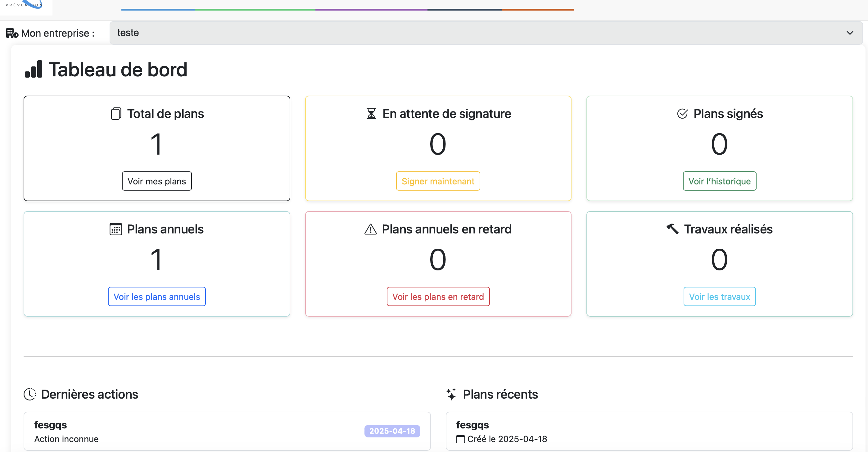Click the Plans récents heading
The image size is (868, 452).
(500, 394)
